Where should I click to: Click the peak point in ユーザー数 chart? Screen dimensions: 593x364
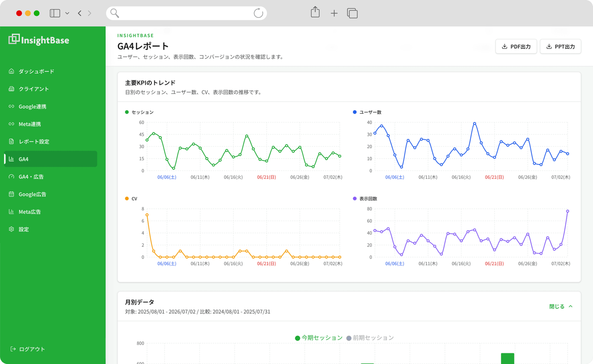coord(474,123)
